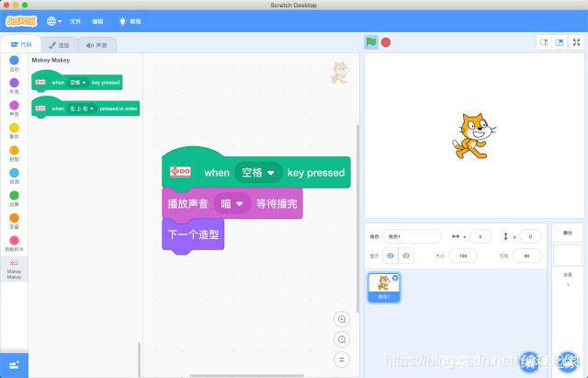Screen dimensions: 588x378
Task: Click the x position field
Action: click(x=480, y=236)
